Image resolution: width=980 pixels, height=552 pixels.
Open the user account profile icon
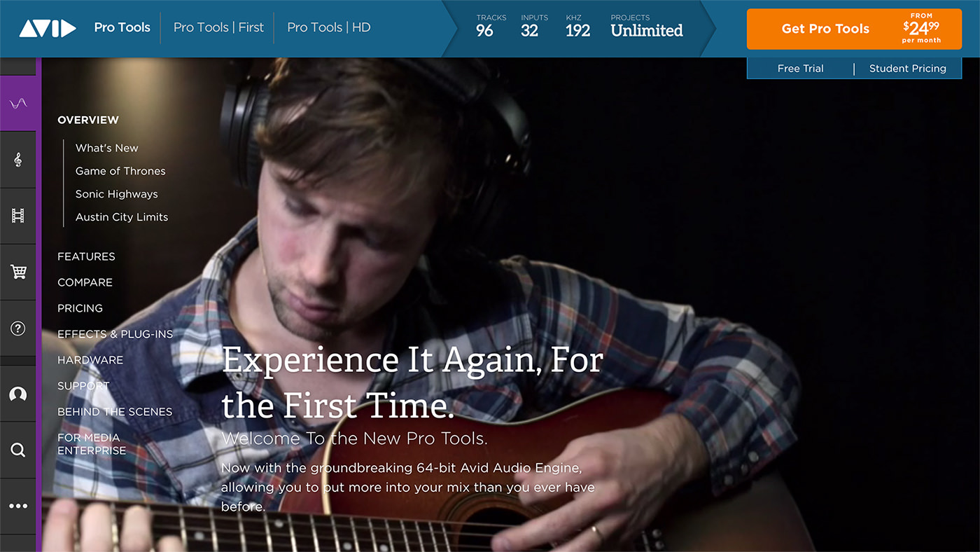tap(18, 394)
